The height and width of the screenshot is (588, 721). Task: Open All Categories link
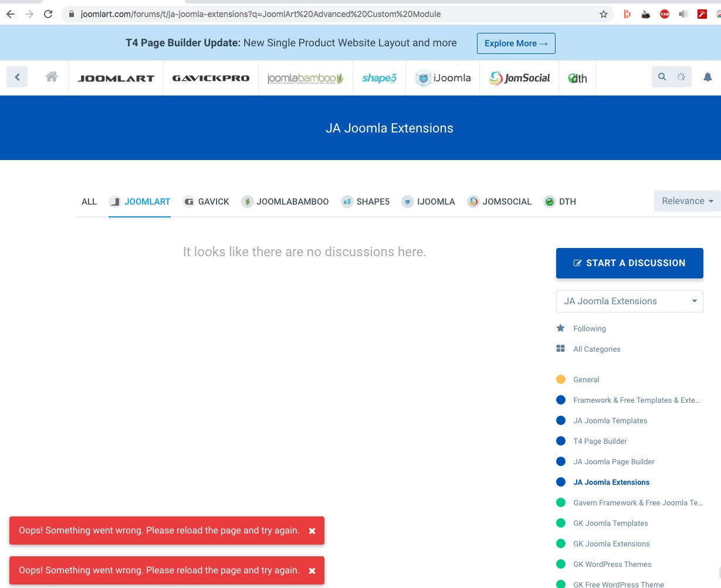(x=597, y=349)
